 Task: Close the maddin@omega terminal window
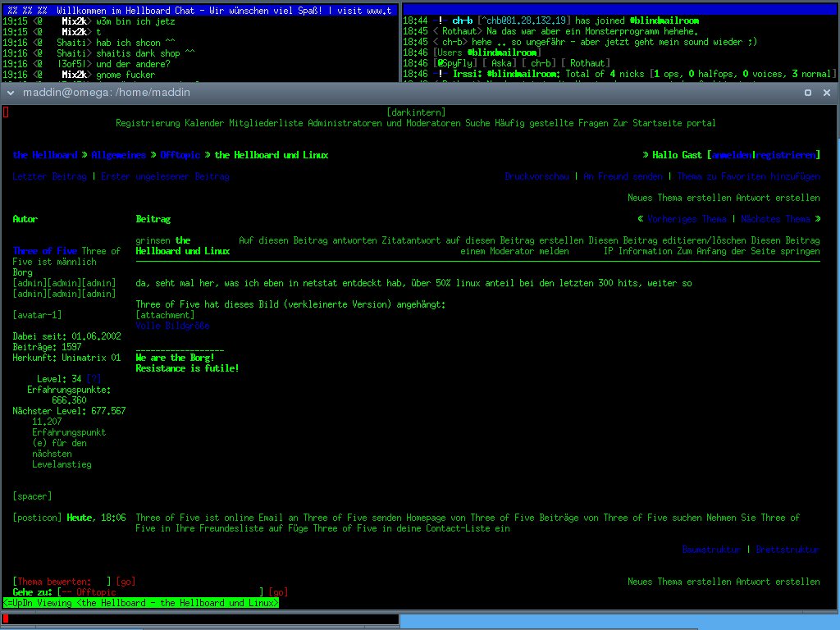pyautogui.click(x=827, y=92)
